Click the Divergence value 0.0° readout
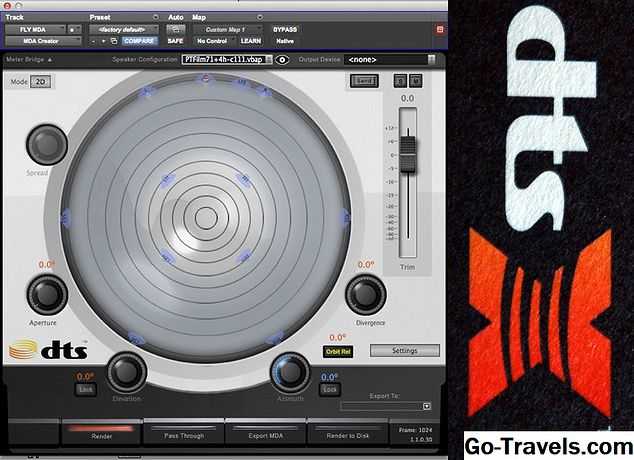Image resolution: width=634 pixels, height=460 pixels. tap(366, 265)
